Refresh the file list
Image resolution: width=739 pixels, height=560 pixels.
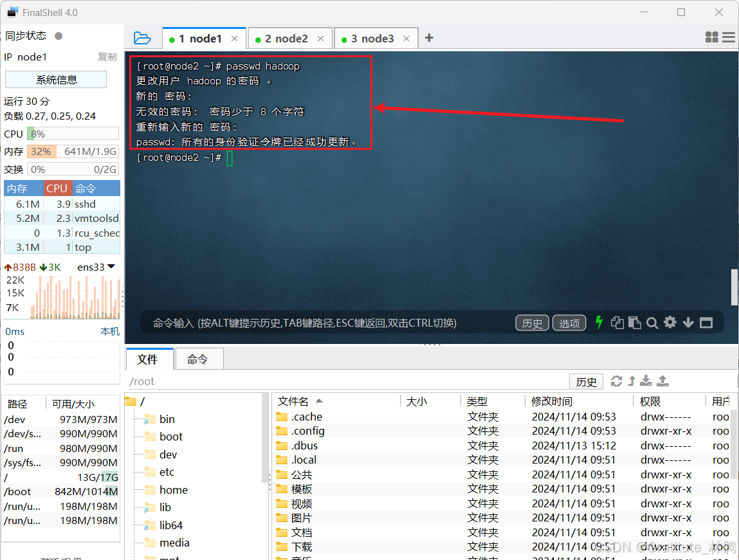(x=616, y=381)
